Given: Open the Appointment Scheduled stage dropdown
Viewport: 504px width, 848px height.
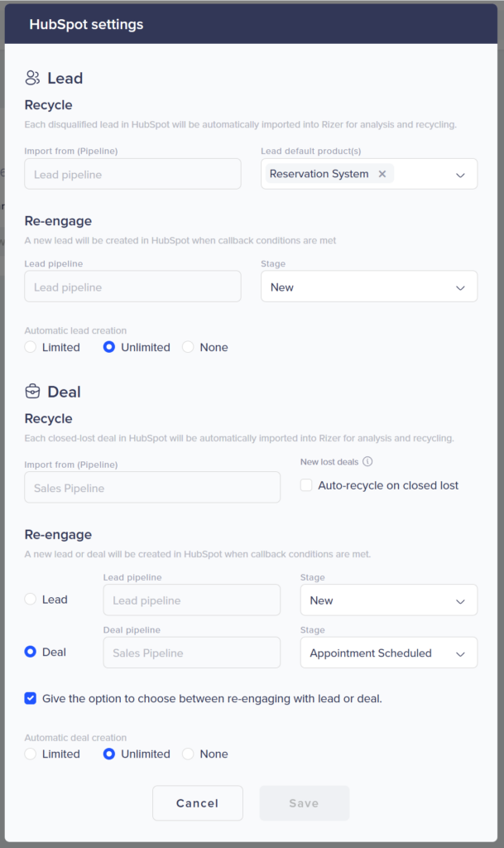Looking at the screenshot, I should (389, 653).
